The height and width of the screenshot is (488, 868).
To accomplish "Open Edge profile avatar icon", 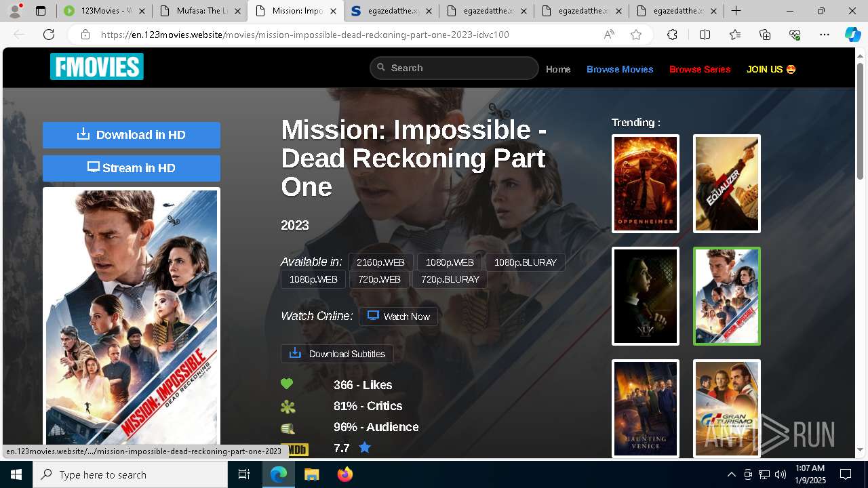I will coord(14,11).
